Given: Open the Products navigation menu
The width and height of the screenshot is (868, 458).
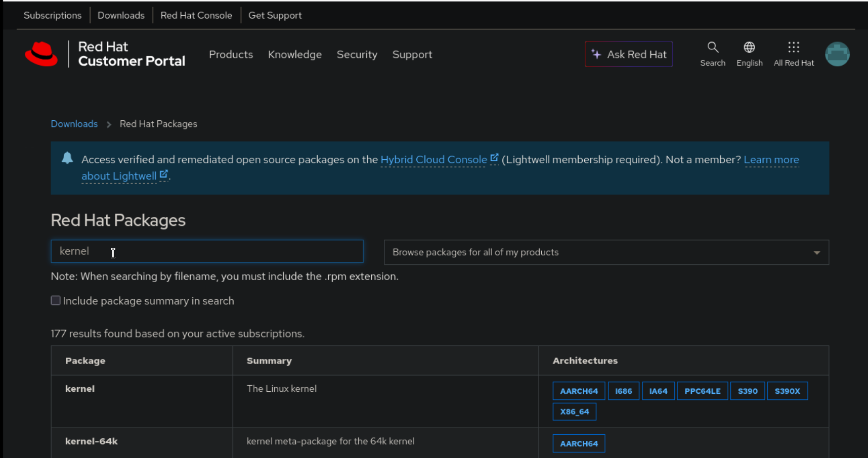Looking at the screenshot, I should coord(231,55).
